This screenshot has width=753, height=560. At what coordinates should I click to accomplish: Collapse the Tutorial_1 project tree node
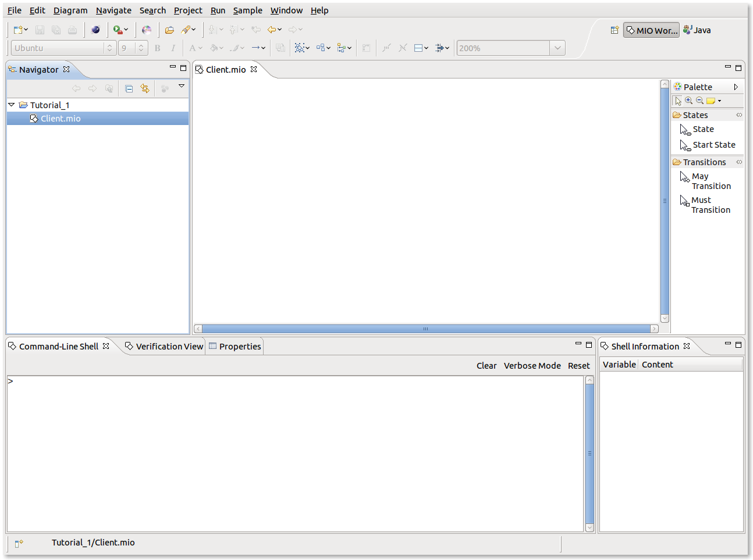(x=12, y=105)
